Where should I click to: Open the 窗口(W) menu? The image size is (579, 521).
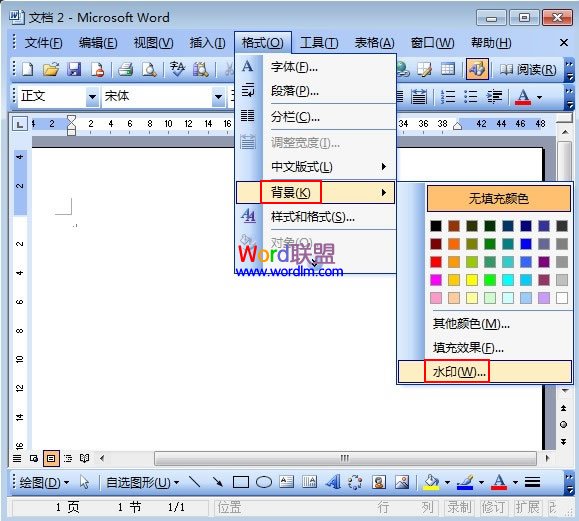(432, 43)
